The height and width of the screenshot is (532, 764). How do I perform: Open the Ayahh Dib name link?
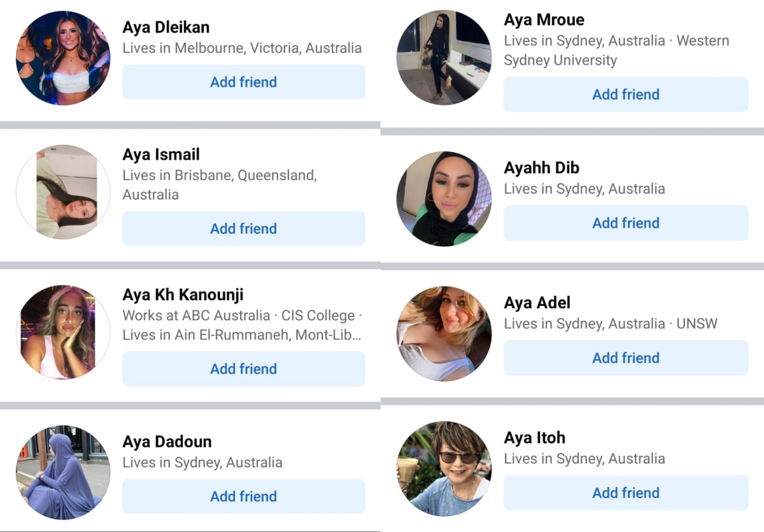541,168
